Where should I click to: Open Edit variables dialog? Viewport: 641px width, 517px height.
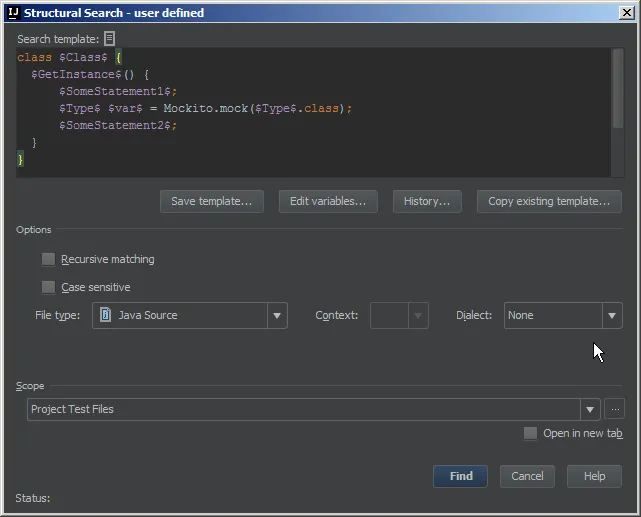328,201
